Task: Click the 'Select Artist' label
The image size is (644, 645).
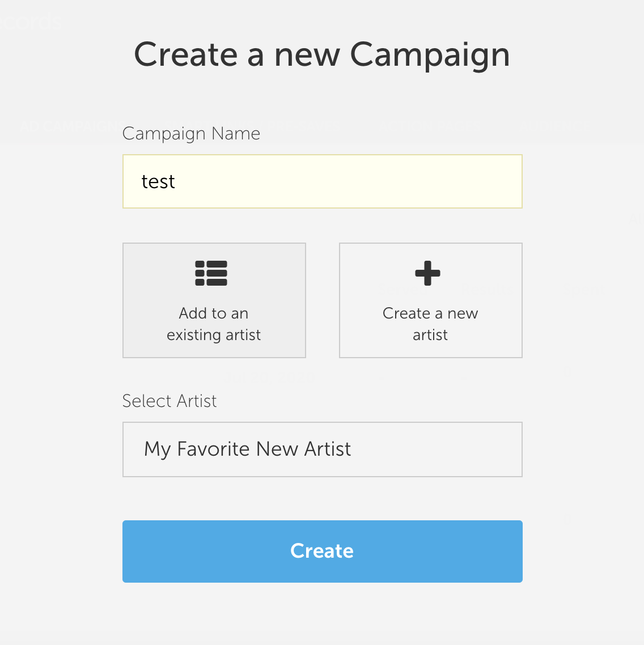Action: point(169,401)
